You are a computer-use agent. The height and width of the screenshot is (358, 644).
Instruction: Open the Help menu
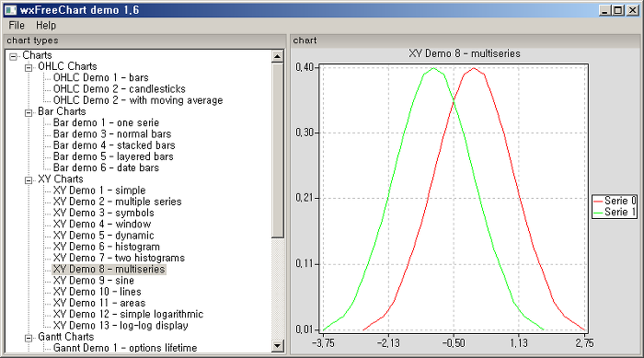click(46, 26)
